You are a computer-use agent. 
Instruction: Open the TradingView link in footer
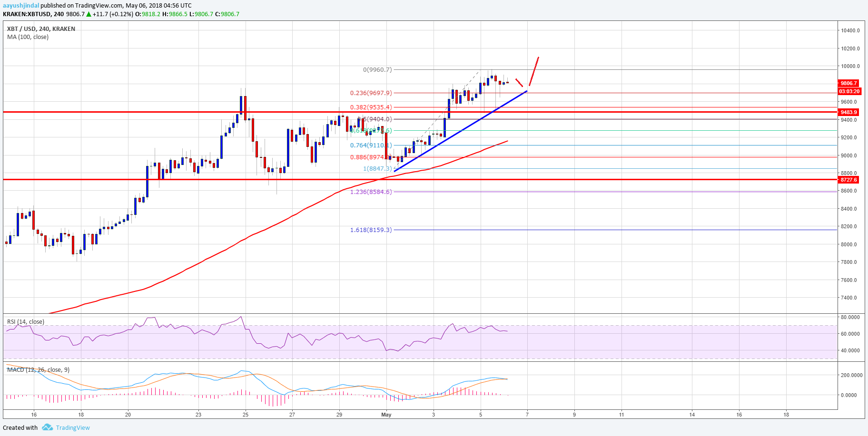pyautogui.click(x=72, y=427)
